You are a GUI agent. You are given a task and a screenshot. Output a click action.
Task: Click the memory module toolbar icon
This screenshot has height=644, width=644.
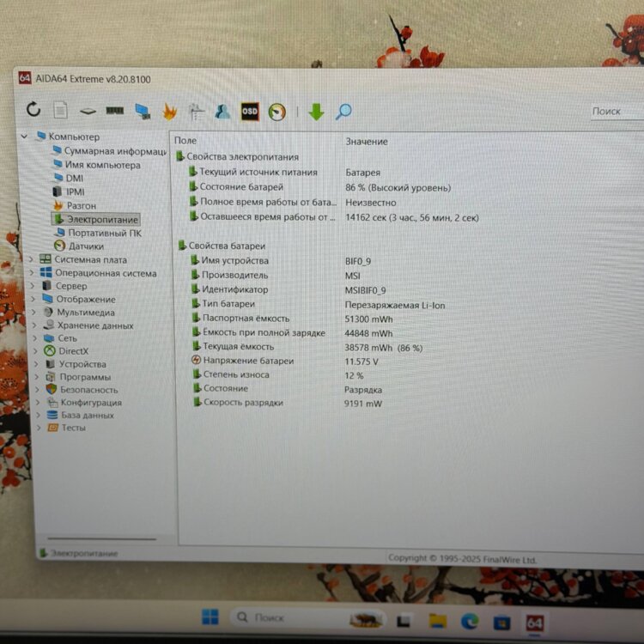tap(114, 111)
